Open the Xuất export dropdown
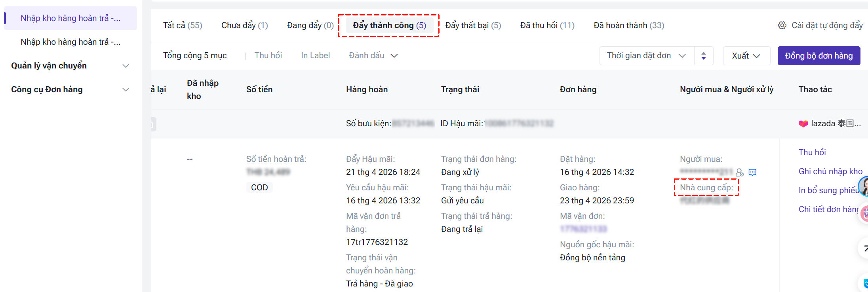868x292 pixels. point(746,56)
